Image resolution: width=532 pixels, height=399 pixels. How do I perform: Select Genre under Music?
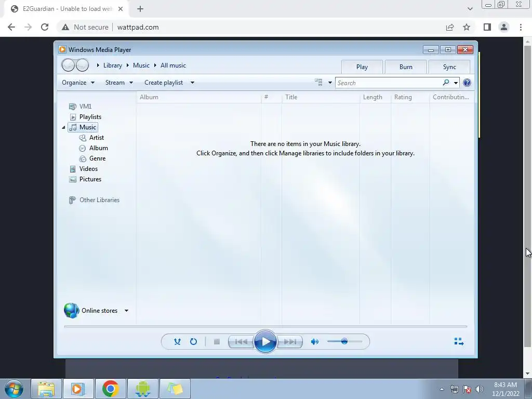[x=92, y=158]
